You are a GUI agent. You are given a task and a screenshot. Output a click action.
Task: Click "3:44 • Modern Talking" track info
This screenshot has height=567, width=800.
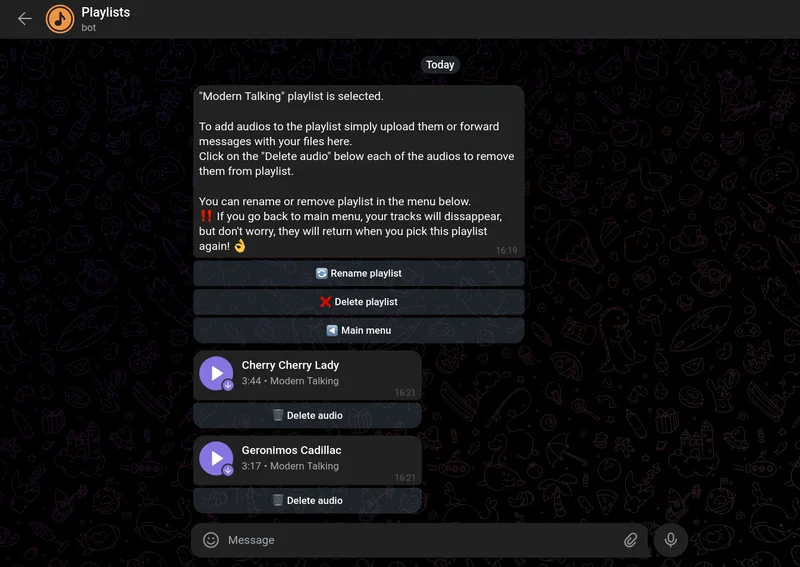pos(290,381)
